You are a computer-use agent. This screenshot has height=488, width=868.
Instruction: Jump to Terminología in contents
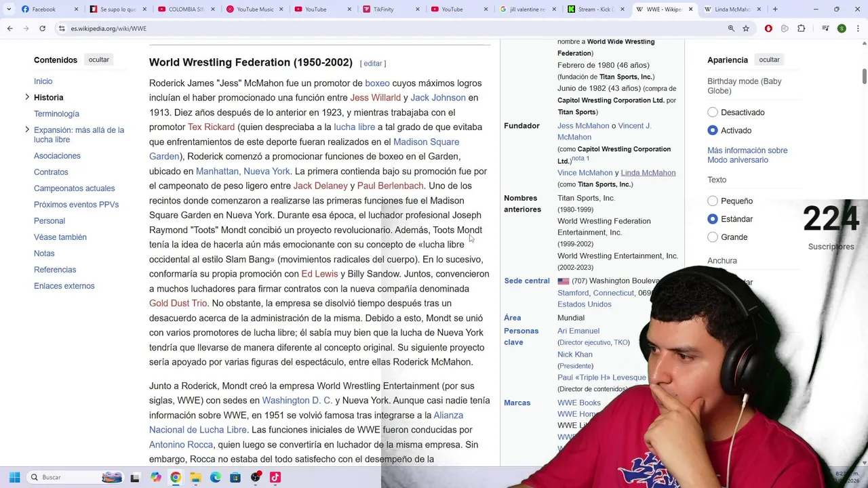56,114
